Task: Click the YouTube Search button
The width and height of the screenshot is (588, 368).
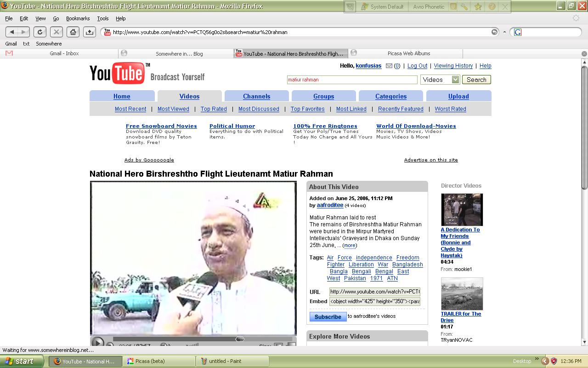Action: pyautogui.click(x=476, y=80)
